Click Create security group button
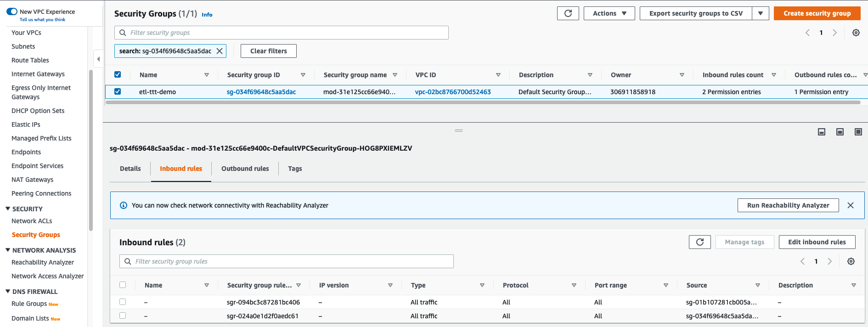 coord(817,13)
